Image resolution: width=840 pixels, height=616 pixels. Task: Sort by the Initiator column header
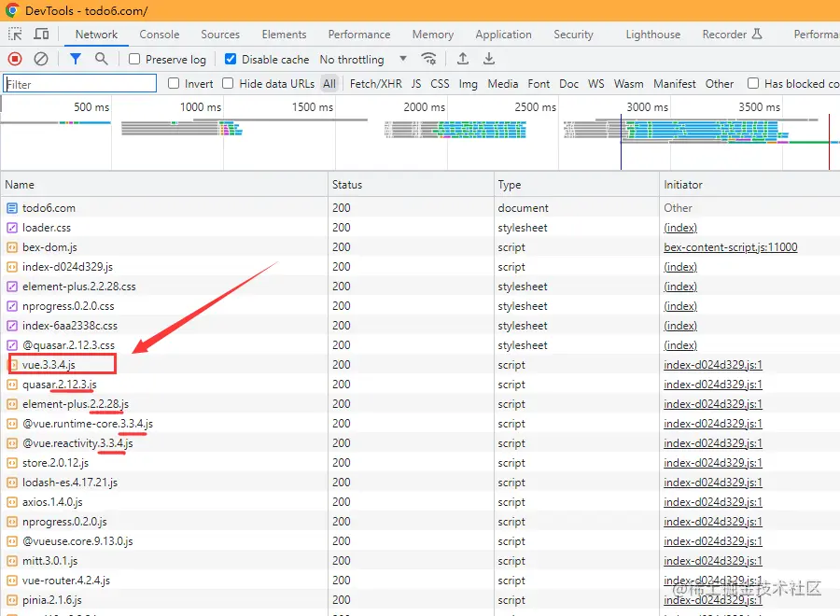pyautogui.click(x=749, y=185)
